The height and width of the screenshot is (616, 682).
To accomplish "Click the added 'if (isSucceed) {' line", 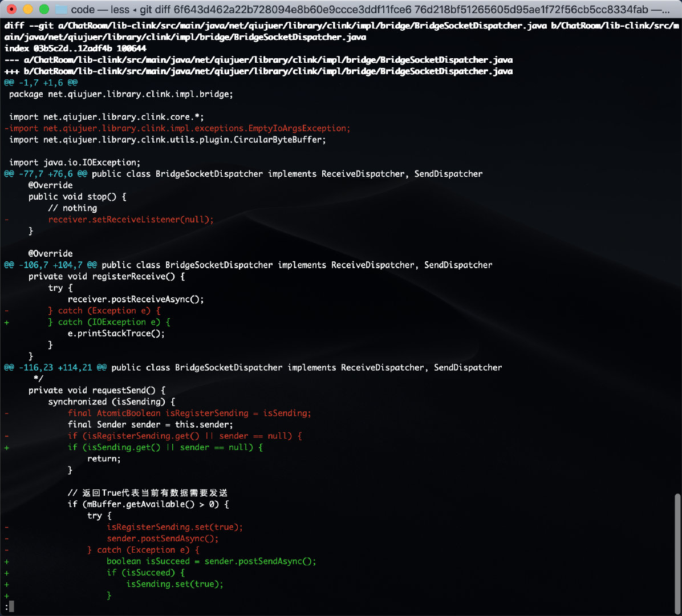I will coord(146,573).
